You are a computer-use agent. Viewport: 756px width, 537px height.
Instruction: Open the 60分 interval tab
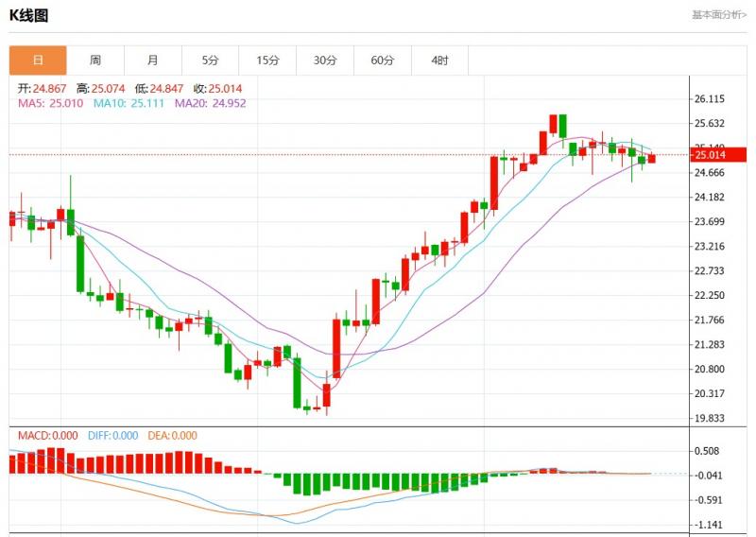coord(383,61)
